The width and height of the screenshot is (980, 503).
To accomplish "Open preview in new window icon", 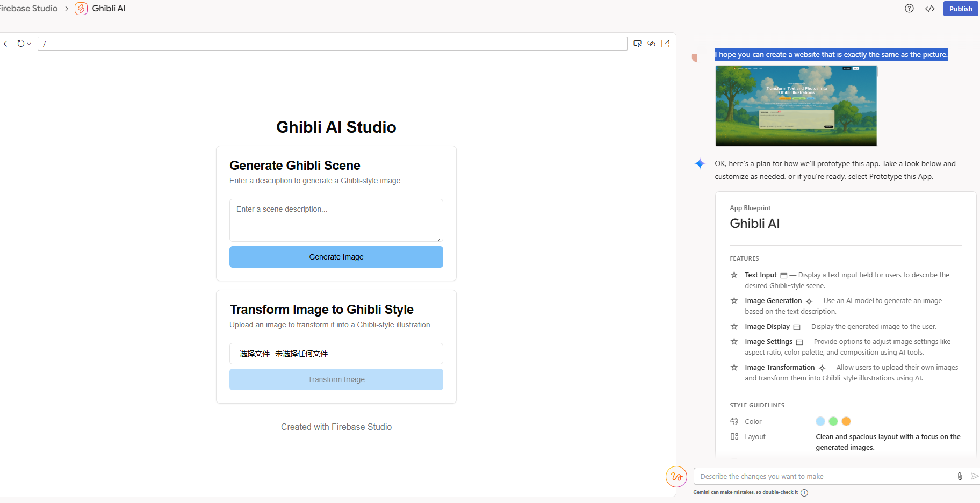I will pyautogui.click(x=666, y=44).
